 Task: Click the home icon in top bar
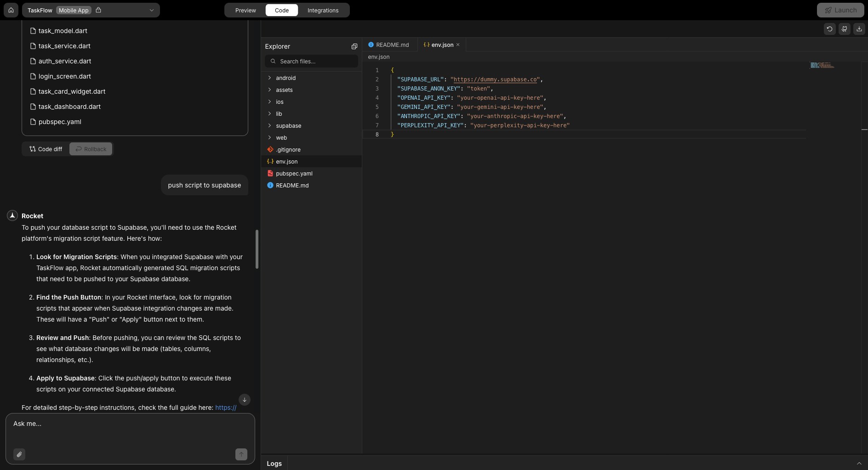tap(11, 10)
